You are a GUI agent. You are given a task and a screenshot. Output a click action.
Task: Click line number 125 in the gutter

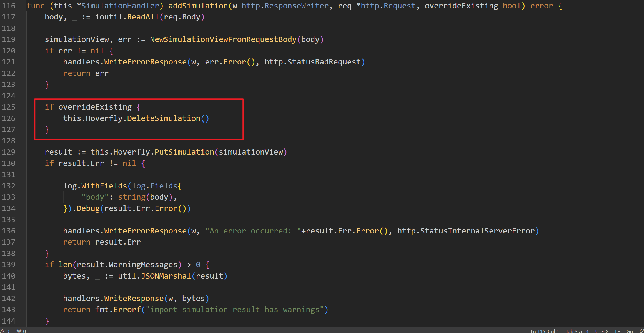(9, 107)
